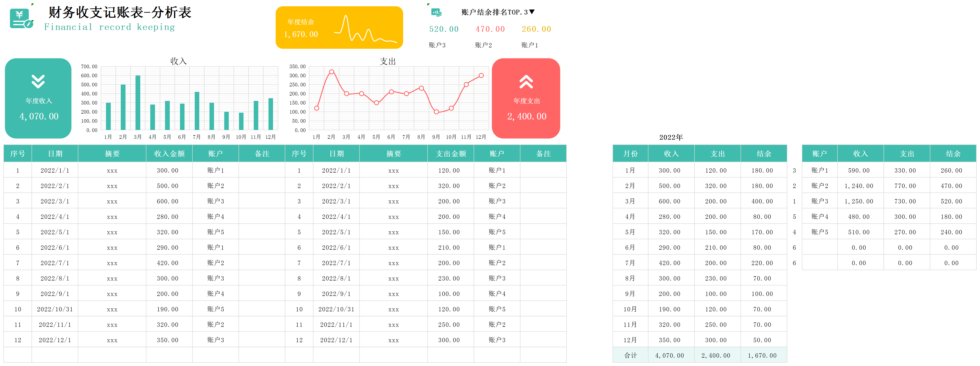The height and width of the screenshot is (366, 980).
Task: Click the February peak marker on the expense line chart
Action: [331, 72]
